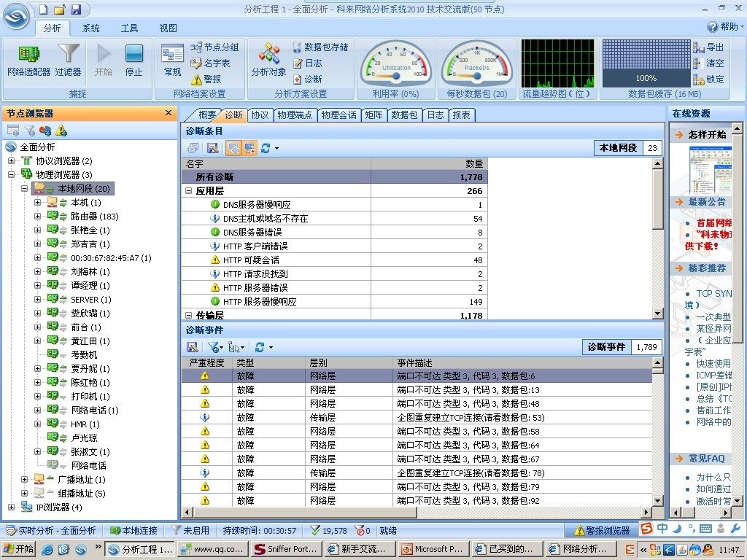Viewport: 747px width, 560px height.
Task: Lock the packet buffer with 锁定
Action: (699, 79)
